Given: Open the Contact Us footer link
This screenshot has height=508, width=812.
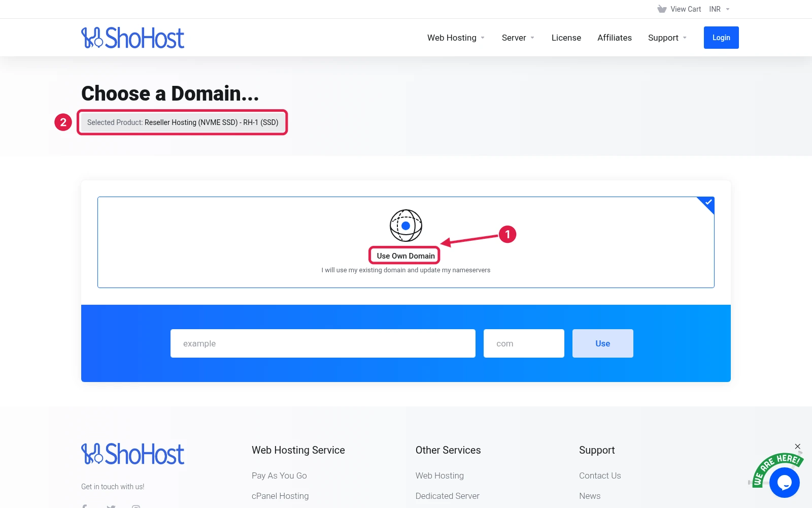Looking at the screenshot, I should [600, 475].
